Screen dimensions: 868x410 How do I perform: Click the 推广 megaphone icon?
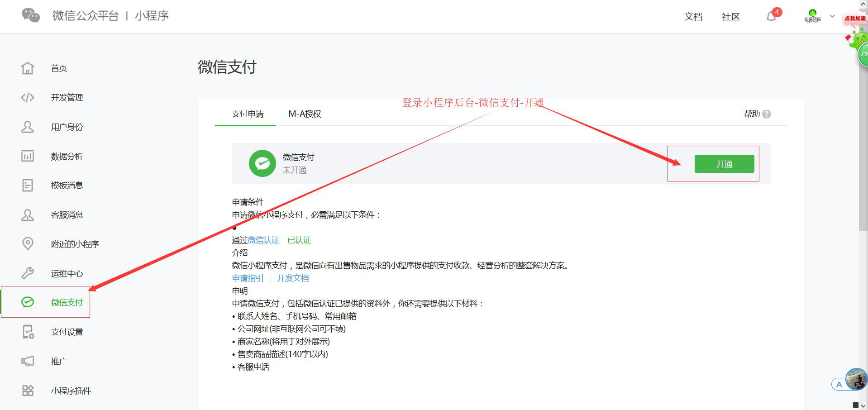coord(28,361)
